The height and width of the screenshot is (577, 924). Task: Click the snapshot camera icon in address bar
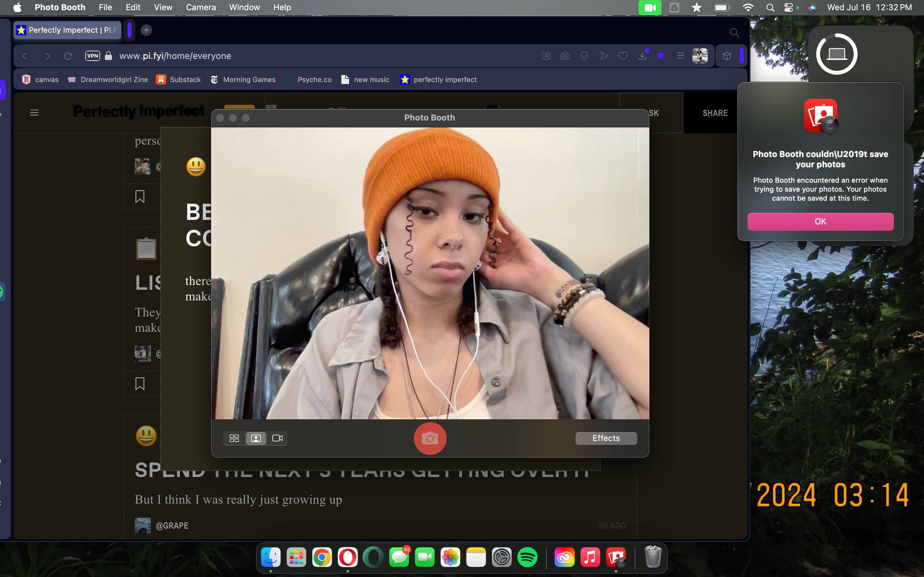[x=565, y=56]
